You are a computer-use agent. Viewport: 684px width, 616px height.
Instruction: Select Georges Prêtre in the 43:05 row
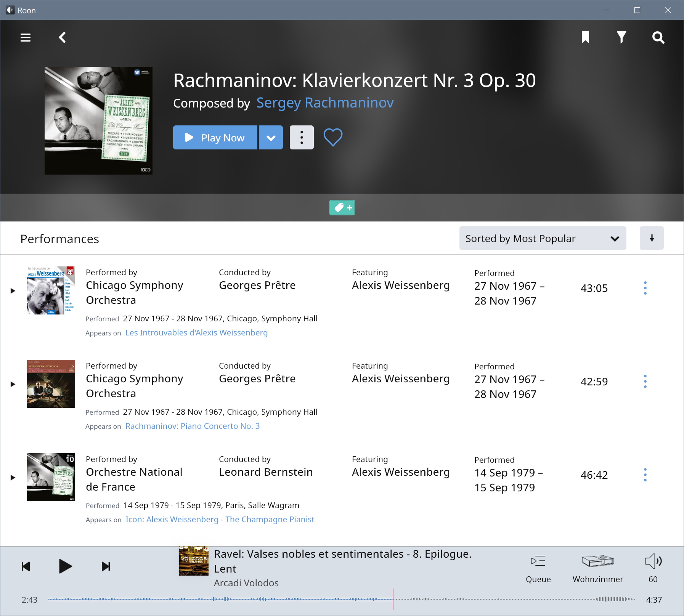pos(257,286)
